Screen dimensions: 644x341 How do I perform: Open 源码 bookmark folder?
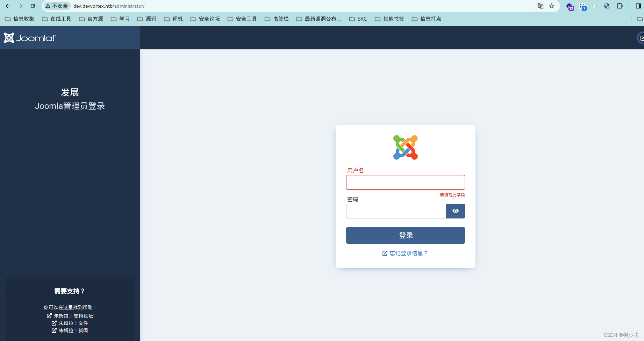tap(146, 19)
